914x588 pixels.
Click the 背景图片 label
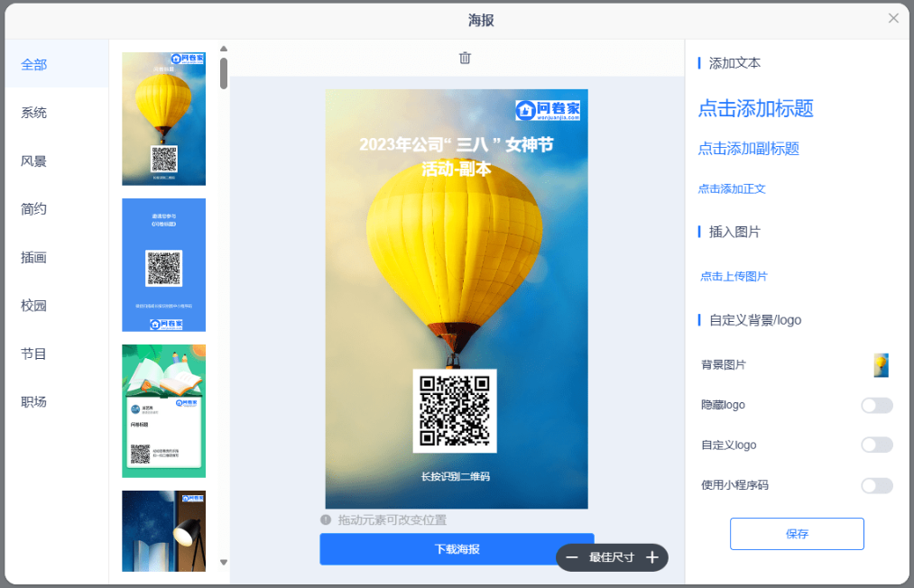click(x=724, y=365)
